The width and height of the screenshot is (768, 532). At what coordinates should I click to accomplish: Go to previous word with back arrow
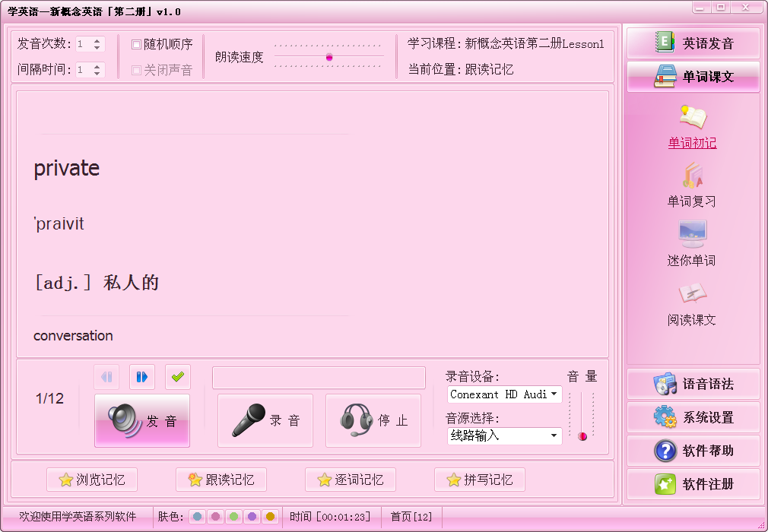click(x=106, y=377)
